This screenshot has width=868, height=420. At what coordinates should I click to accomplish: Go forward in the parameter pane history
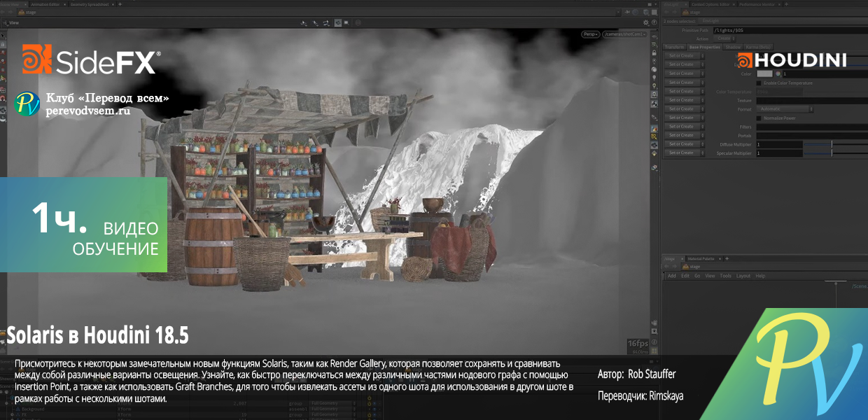coord(675,13)
